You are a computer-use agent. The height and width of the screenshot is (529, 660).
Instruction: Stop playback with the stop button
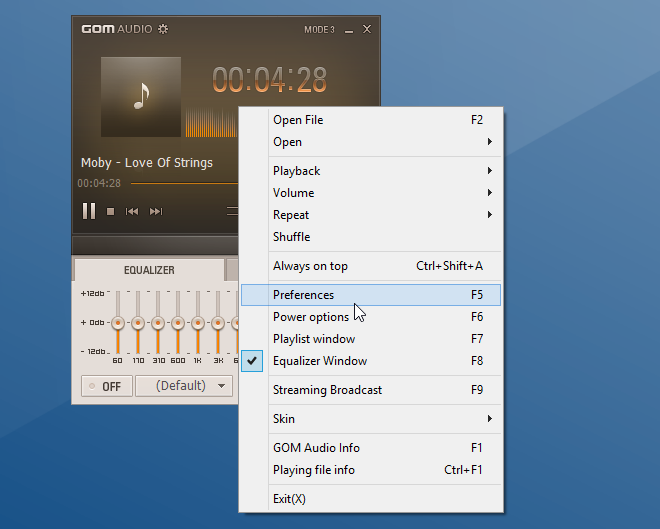tap(111, 212)
